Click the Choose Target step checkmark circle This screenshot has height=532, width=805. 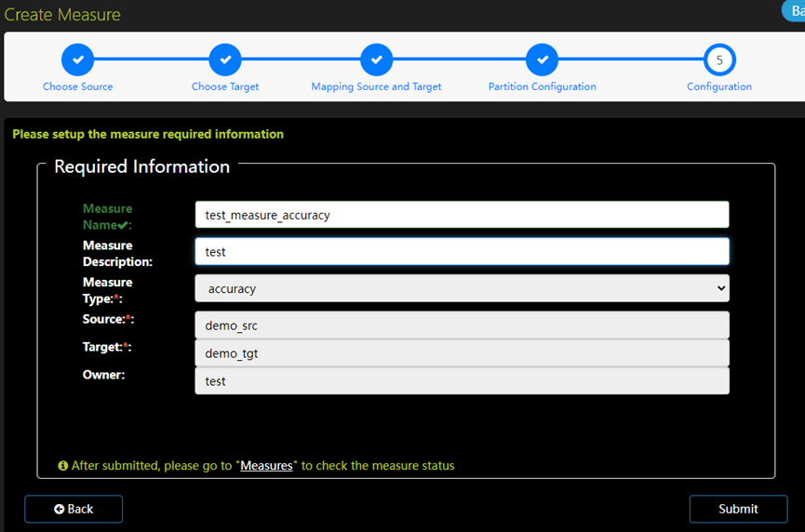click(x=225, y=60)
